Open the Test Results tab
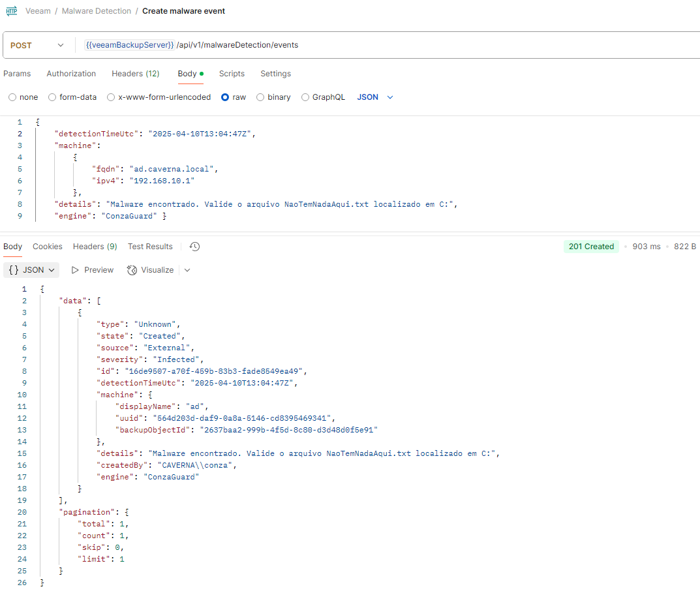This screenshot has width=700, height=591. click(x=150, y=247)
